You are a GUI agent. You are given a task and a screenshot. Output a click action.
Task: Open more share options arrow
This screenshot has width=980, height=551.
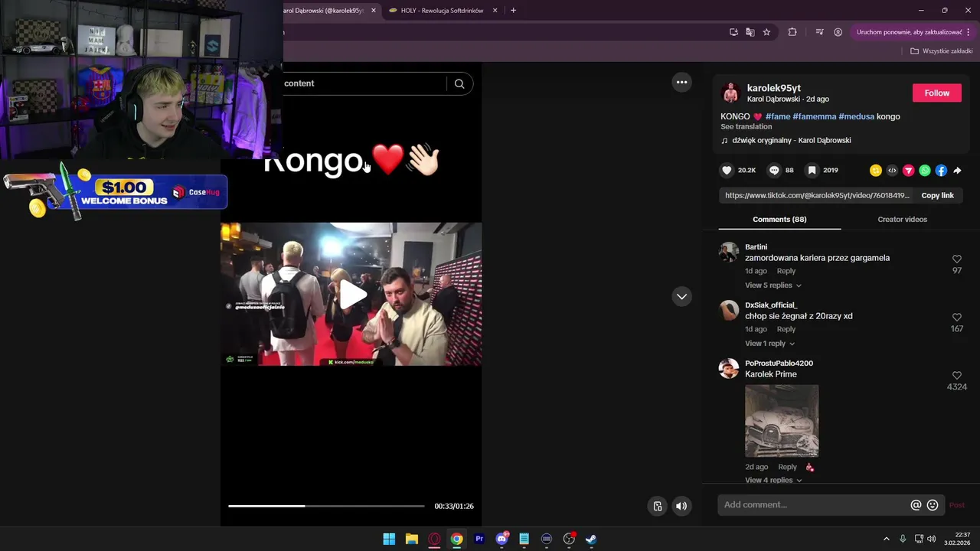point(957,171)
